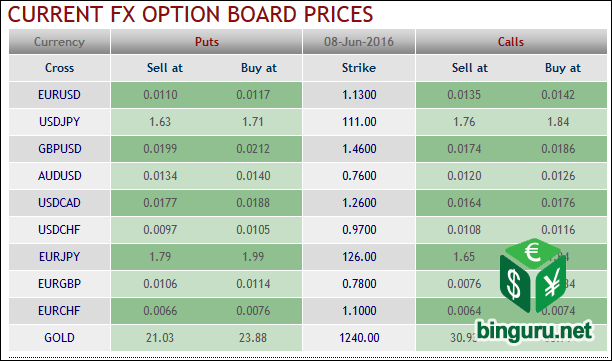The width and height of the screenshot is (612, 361).
Task: Click the AUDUSD strike 0.7600
Action: click(x=359, y=176)
